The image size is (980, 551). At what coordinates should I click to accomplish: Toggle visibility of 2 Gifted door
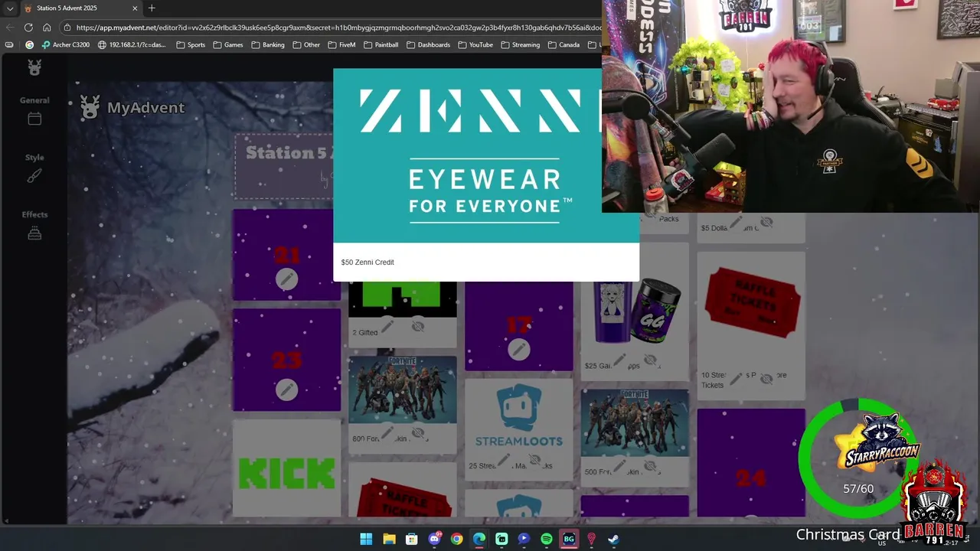click(418, 327)
